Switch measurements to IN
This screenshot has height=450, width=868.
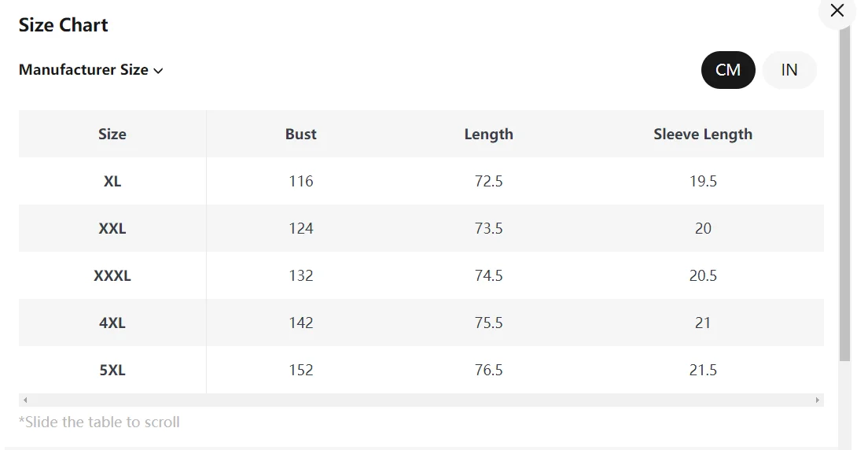coord(789,70)
